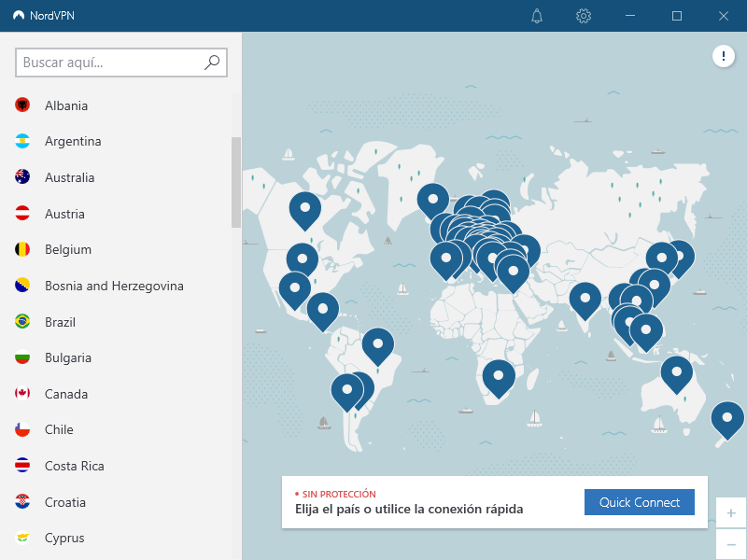The image size is (747, 560).
Task: Click the Bulgaria flag icon
Action: tap(22, 357)
